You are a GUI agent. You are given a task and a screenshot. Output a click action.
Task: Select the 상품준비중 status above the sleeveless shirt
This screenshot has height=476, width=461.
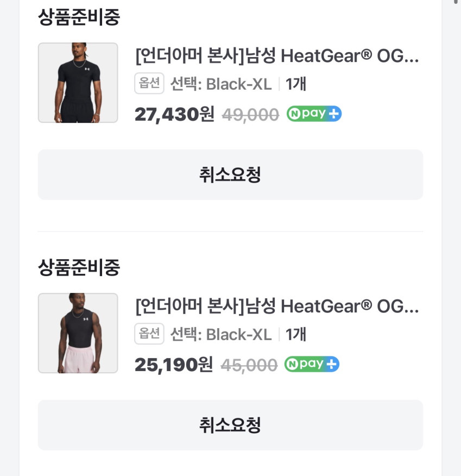point(79,267)
